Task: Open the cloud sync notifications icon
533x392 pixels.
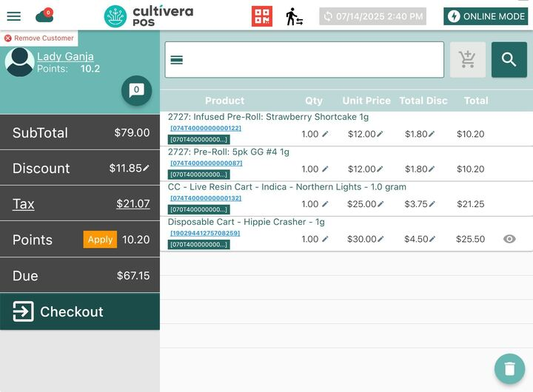Action: coord(44,16)
